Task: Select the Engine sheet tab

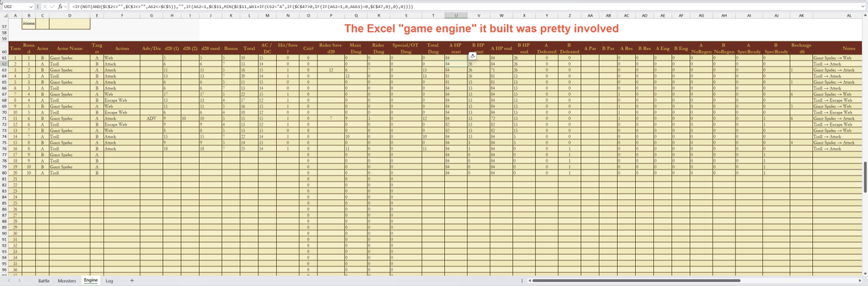Action: pyautogui.click(x=91, y=280)
